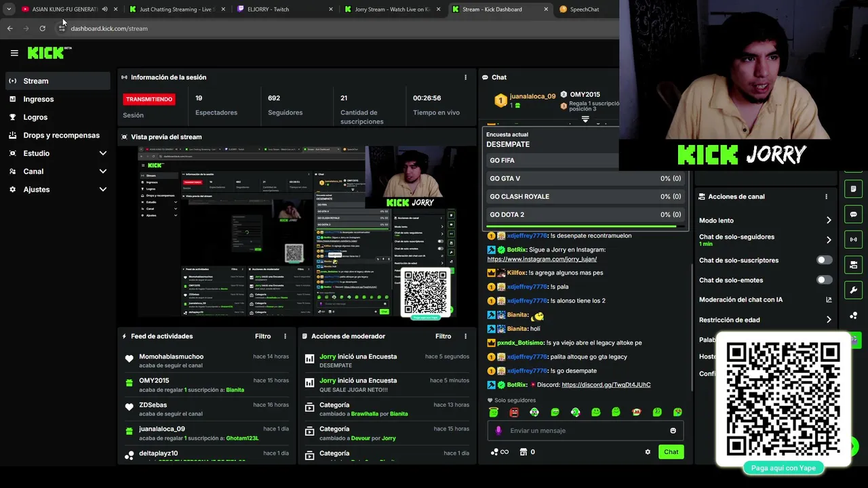Viewport: 868px width, 488px height.
Task: Mute the ASIAN KUNG-FU GENERATION tab audio
Action: (104, 9)
